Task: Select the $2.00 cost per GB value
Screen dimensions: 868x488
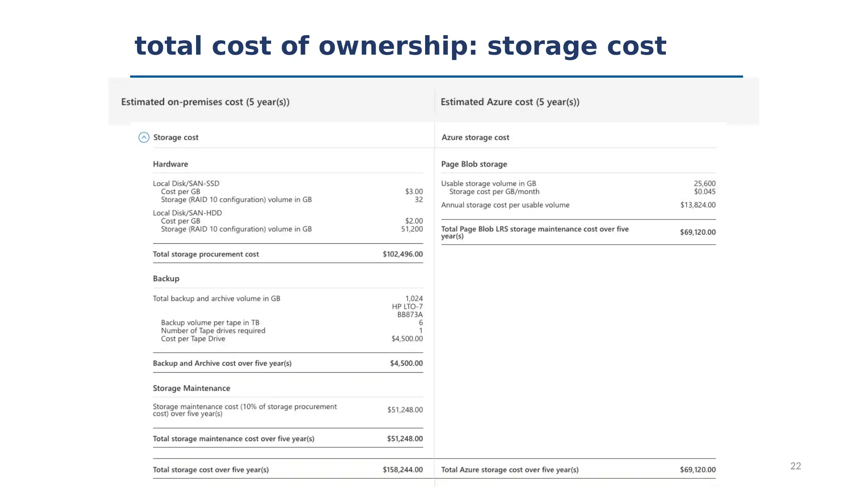Action: [414, 221]
